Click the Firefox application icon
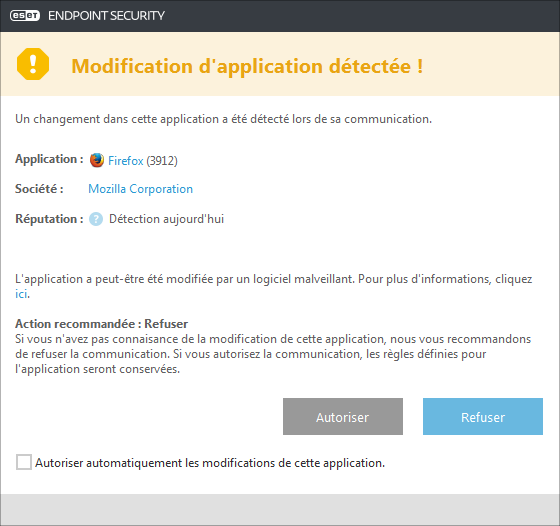This screenshot has width=560, height=526. [x=96, y=160]
